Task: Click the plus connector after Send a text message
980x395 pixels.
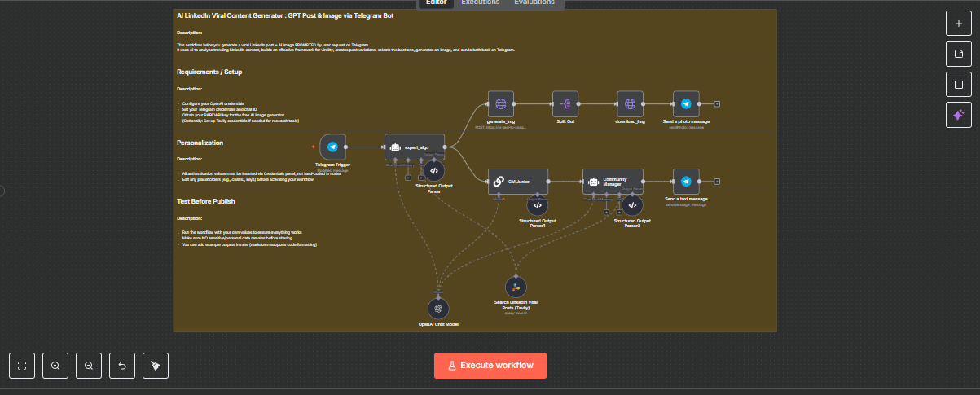Action: coord(717,182)
